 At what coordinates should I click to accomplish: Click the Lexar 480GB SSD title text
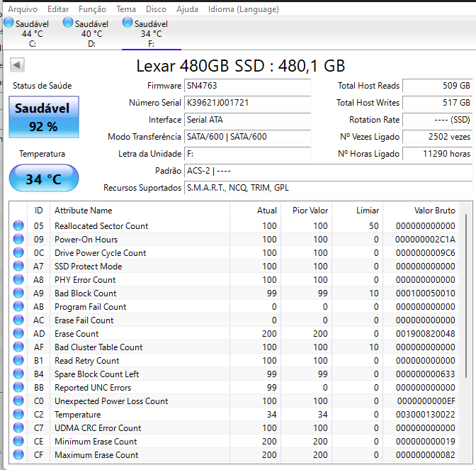tap(241, 66)
